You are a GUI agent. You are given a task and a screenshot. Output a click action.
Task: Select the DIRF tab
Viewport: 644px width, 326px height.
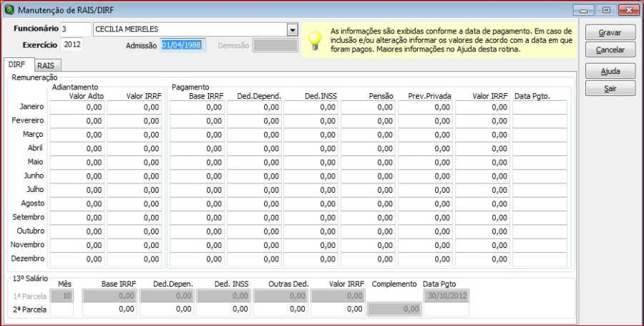(x=17, y=64)
